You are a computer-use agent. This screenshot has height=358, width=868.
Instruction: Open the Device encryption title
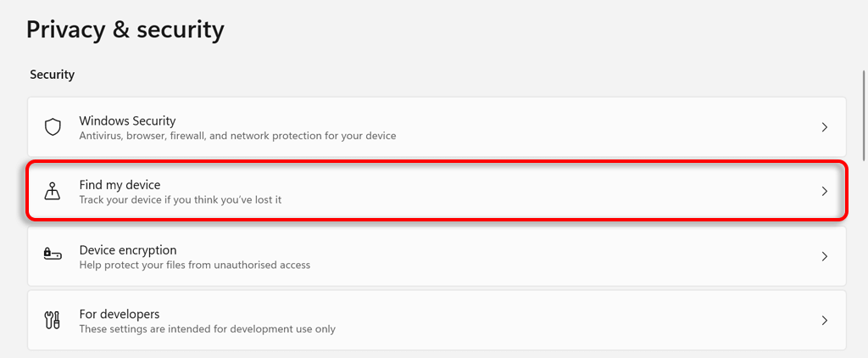pyautogui.click(x=127, y=250)
